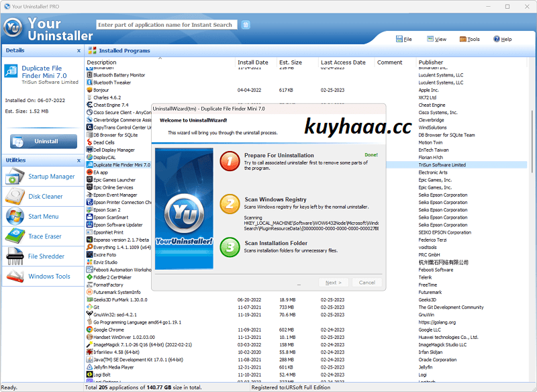This screenshot has width=537, height=392.
Task: Click the TriSun Software Limited publisher cell
Action: point(442,164)
